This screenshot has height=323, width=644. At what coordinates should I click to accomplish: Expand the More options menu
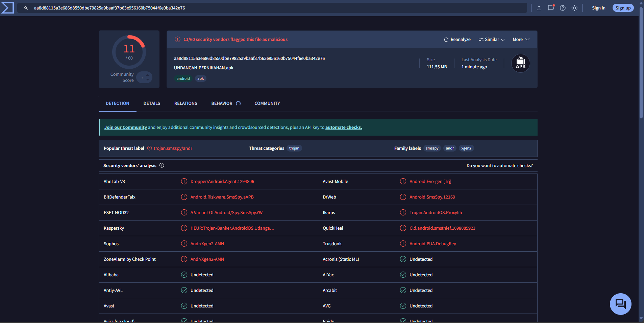[520, 39]
